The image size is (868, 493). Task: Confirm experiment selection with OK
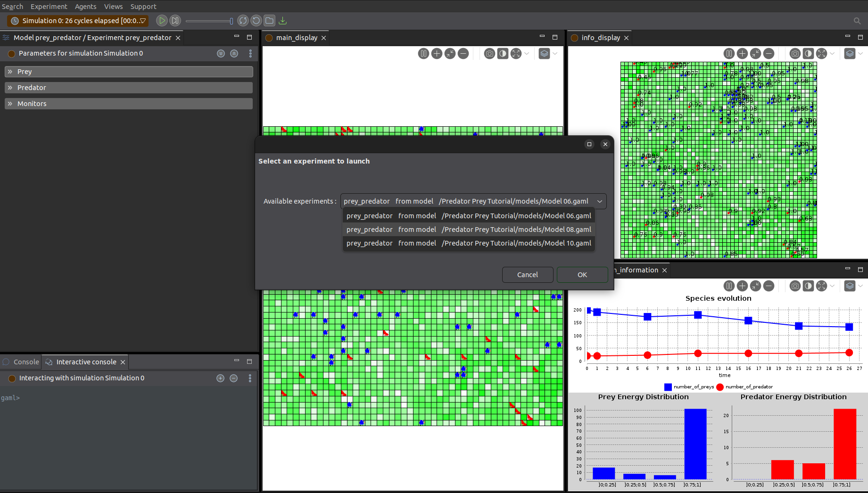tap(582, 275)
